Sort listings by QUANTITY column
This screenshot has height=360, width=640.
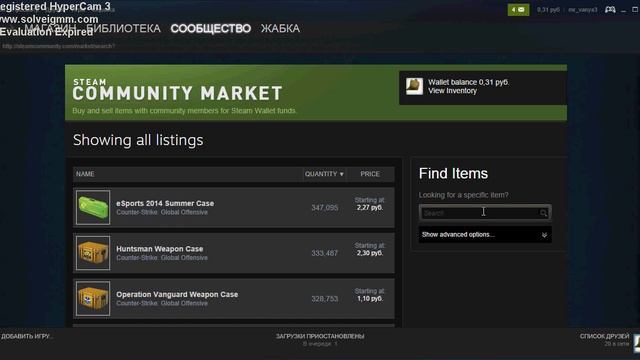point(324,174)
